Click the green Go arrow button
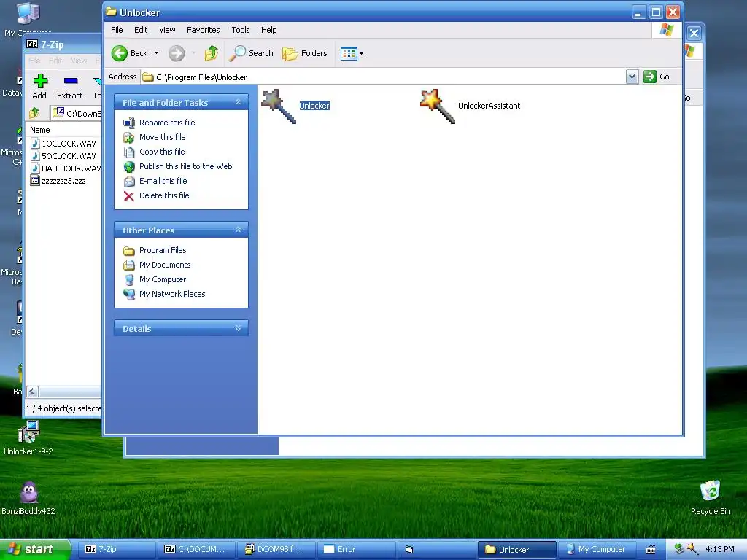Image resolution: width=747 pixels, height=560 pixels. click(650, 77)
